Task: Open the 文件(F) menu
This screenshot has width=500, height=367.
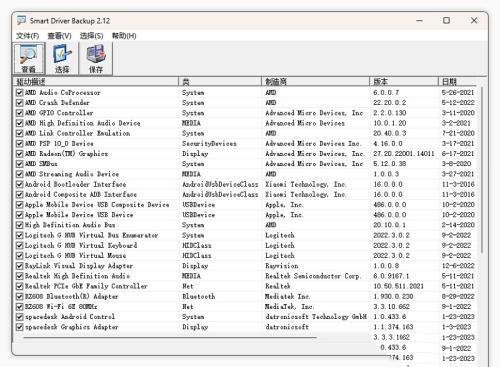Action: click(27, 36)
